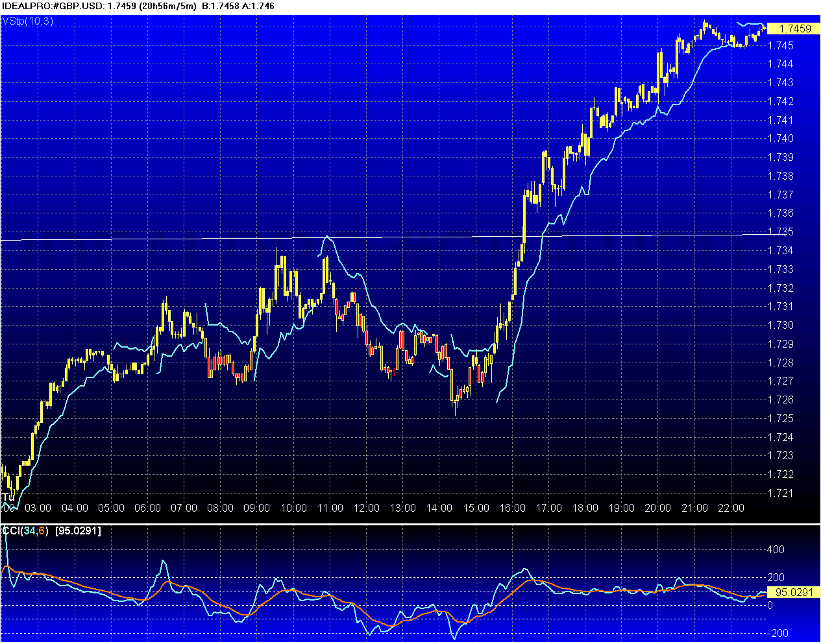Viewport: 821px width, 644px height.
Task: Click the 22:00 time axis label
Action: [x=731, y=508]
